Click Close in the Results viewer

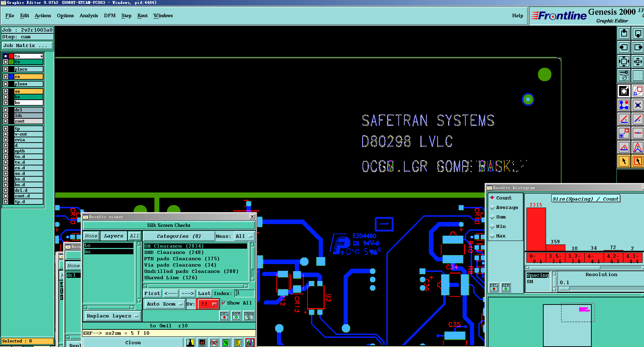(133, 342)
